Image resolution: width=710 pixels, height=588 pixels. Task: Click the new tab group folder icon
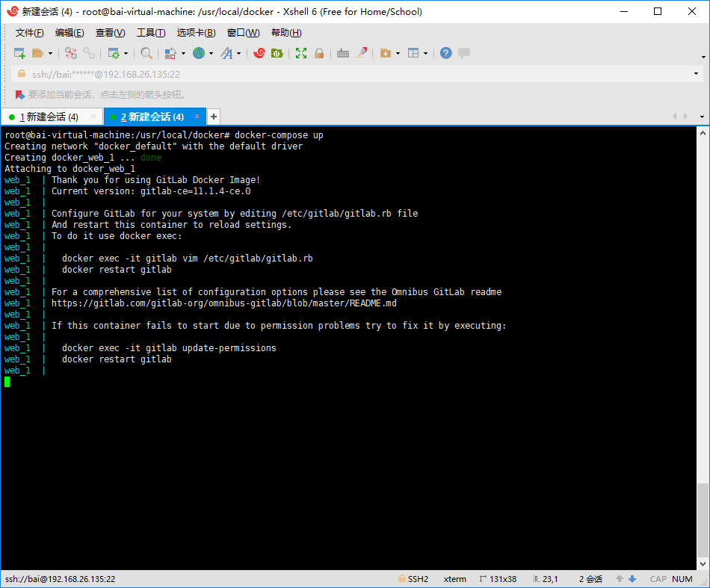(386, 53)
